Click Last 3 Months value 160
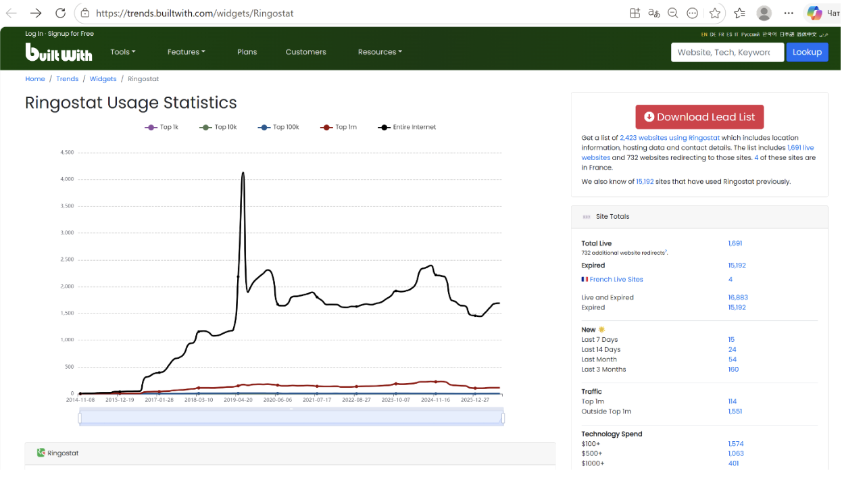 (733, 370)
